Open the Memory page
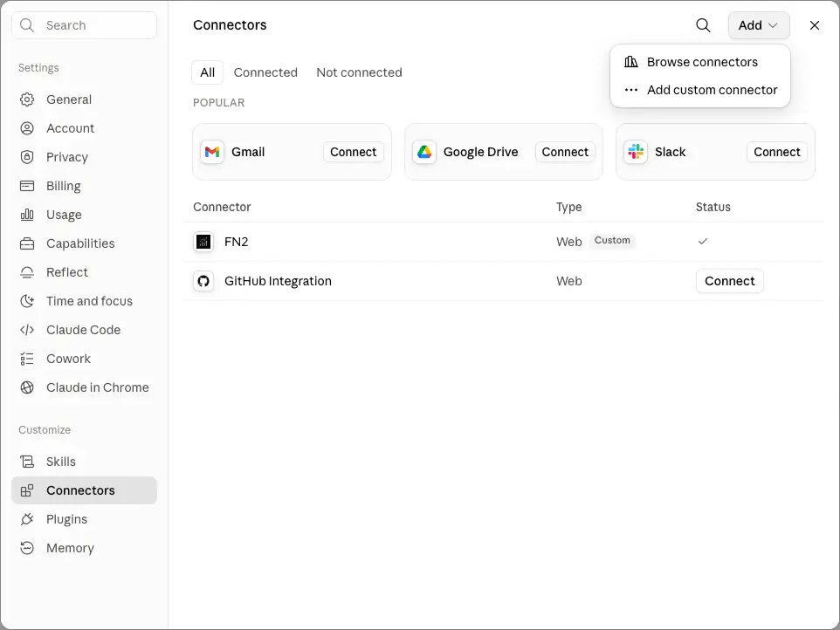Image resolution: width=840 pixels, height=630 pixels. (x=84, y=548)
